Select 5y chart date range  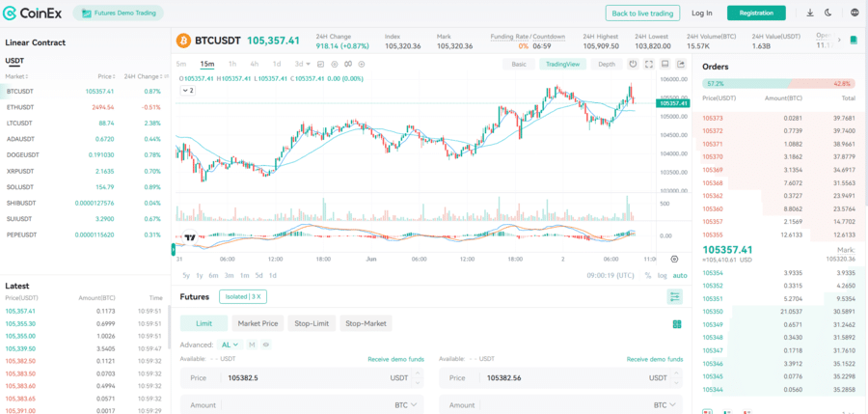click(186, 275)
